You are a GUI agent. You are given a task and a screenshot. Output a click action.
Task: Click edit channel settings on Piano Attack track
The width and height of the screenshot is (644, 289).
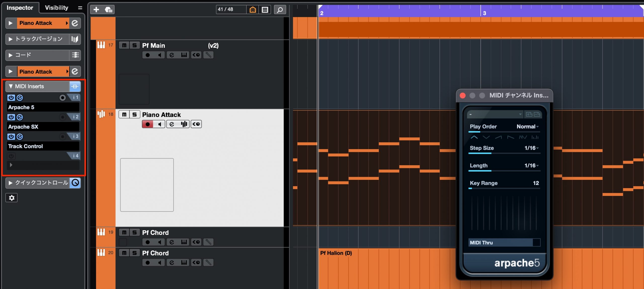point(172,124)
